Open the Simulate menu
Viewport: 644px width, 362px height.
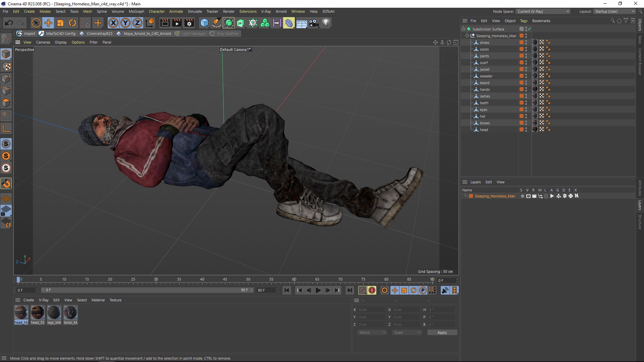195,11
